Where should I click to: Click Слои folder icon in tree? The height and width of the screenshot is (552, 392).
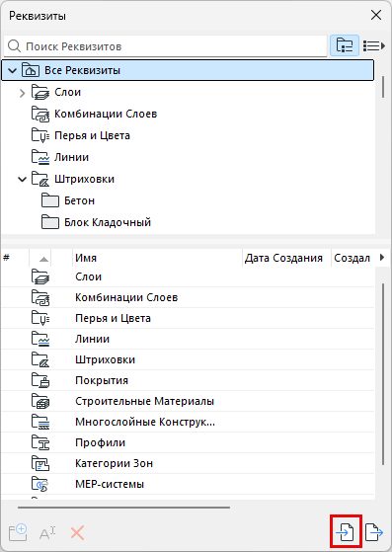tap(40, 92)
